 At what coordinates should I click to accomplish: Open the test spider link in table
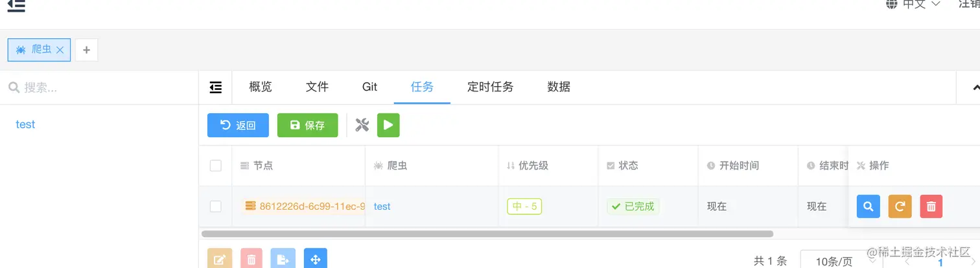[x=382, y=207]
